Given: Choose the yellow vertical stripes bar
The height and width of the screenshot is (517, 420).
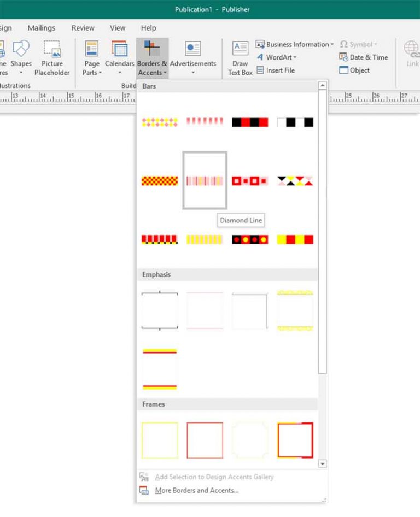Looking at the screenshot, I should (x=205, y=239).
